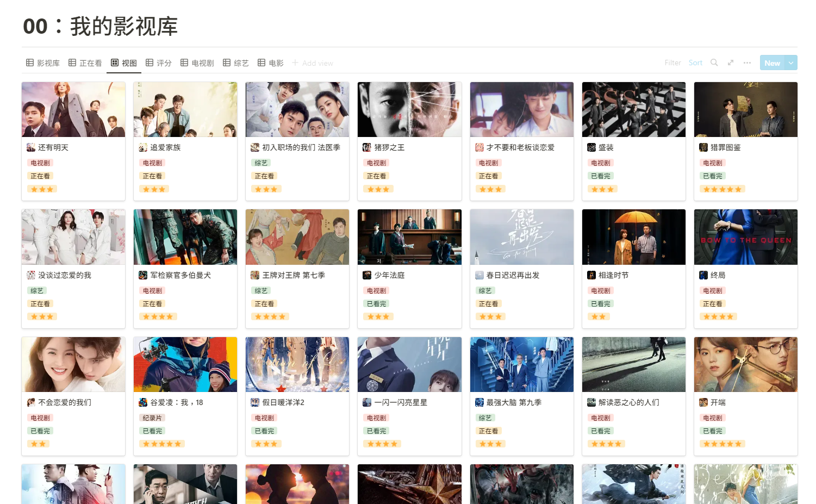Click the page icon beside 追爱家族
816x504 pixels.
pyautogui.click(x=143, y=147)
